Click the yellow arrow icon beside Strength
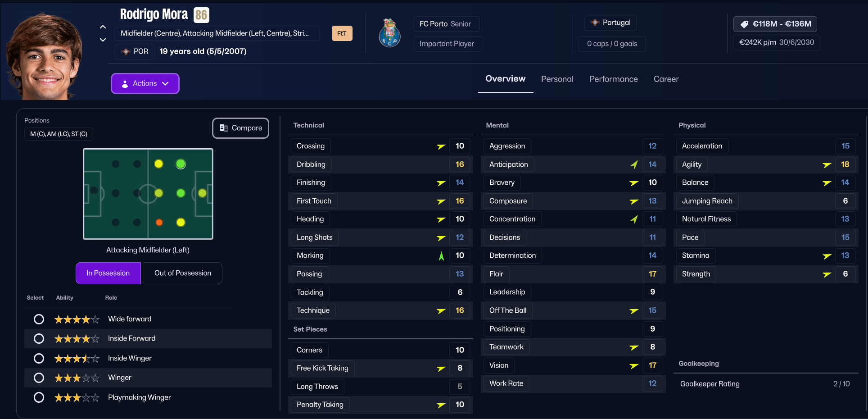This screenshot has height=419, width=868. (827, 274)
